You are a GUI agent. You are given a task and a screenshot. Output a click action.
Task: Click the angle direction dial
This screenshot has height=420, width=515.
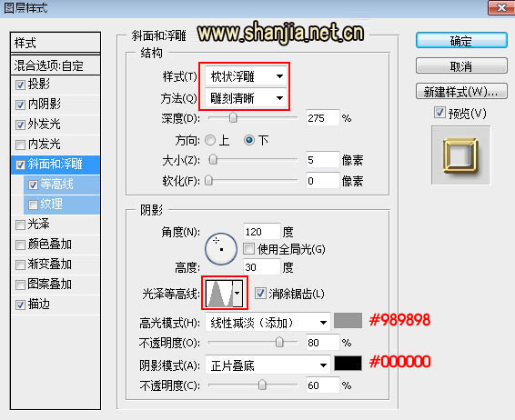coord(221,249)
